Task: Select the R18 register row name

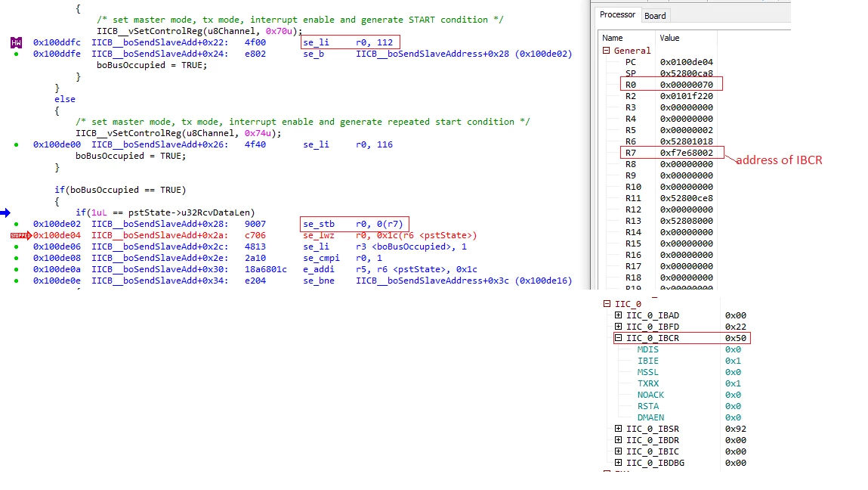Action: [633, 278]
